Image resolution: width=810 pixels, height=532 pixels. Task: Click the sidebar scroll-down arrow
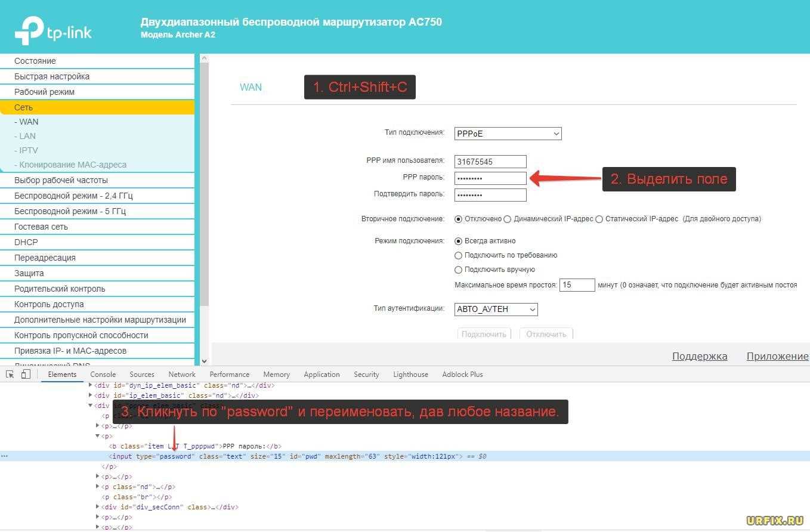point(204,361)
